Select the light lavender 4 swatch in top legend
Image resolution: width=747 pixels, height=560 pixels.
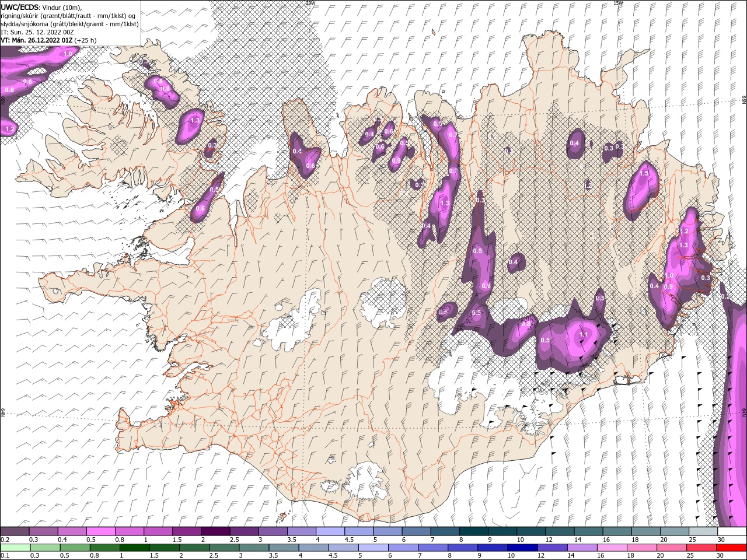(x=330, y=531)
